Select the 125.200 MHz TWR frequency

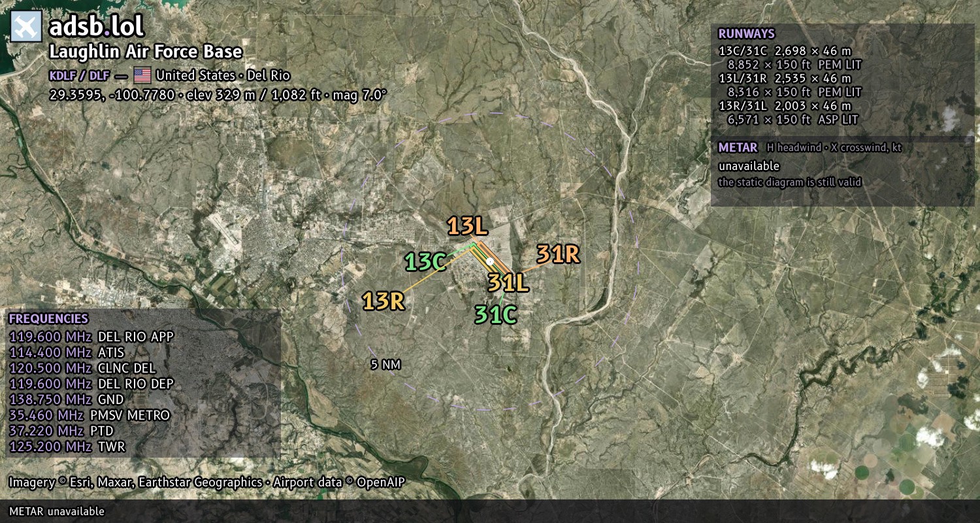coord(67,447)
